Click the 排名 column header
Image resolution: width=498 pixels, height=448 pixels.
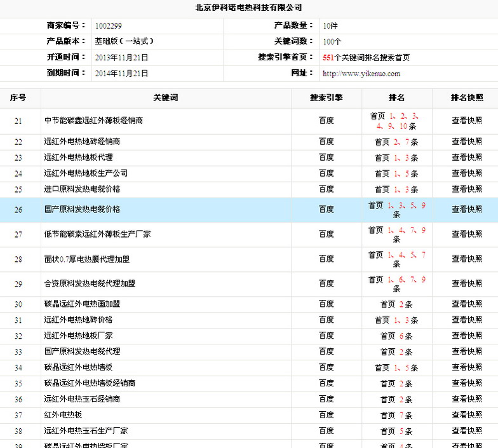click(x=396, y=98)
